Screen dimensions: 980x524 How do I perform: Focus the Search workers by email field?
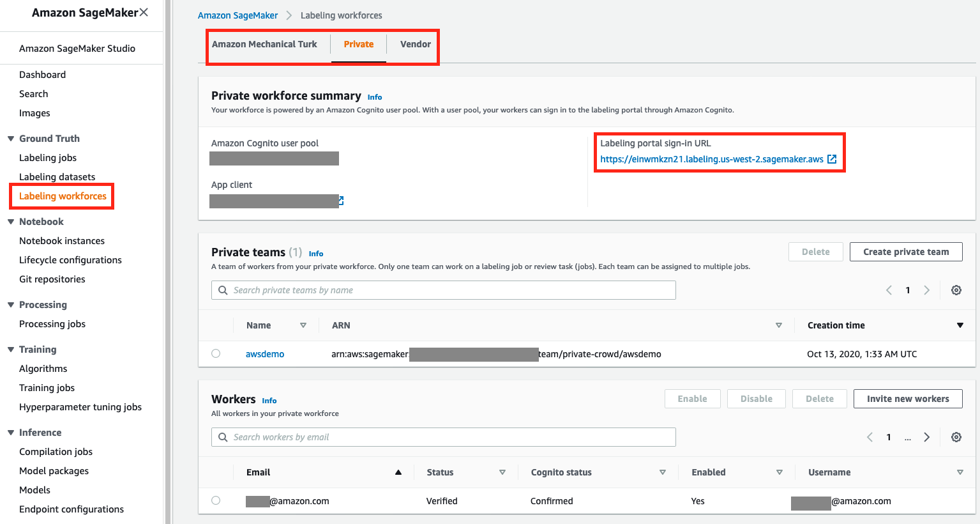(444, 437)
